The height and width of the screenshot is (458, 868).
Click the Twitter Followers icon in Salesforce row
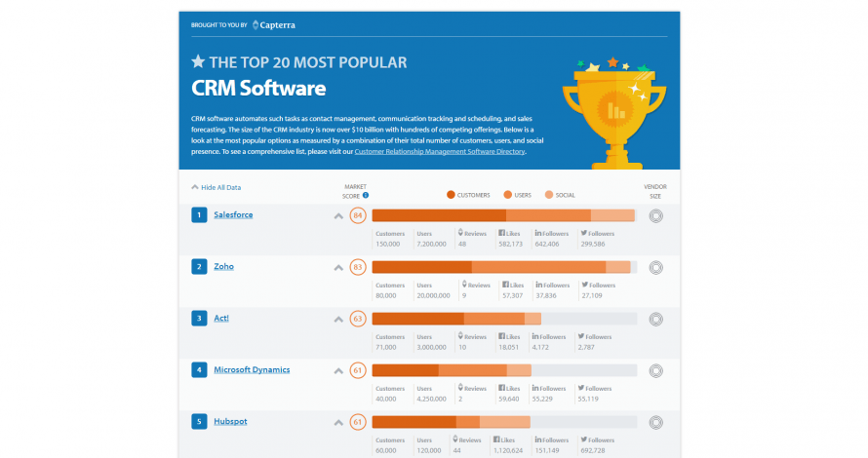click(584, 233)
